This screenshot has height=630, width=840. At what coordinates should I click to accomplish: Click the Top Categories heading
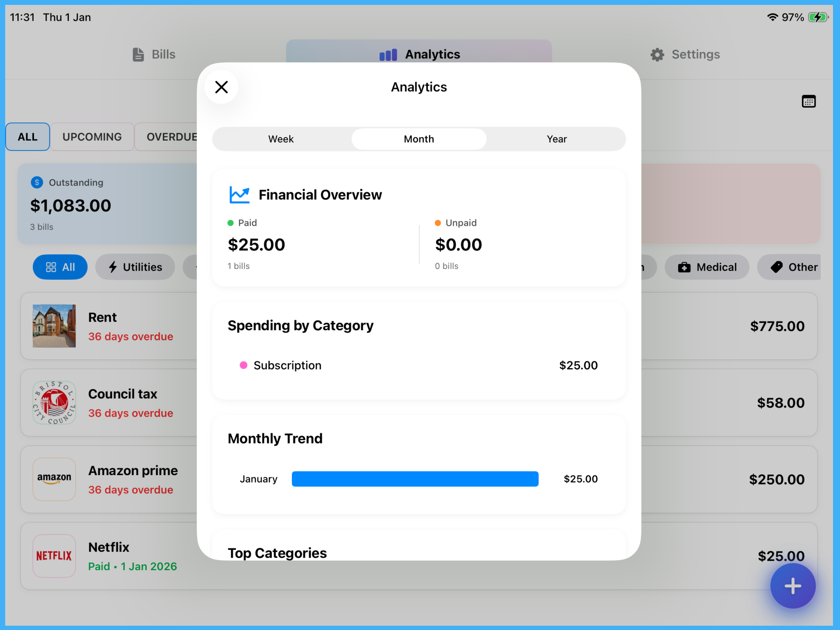pos(277,553)
